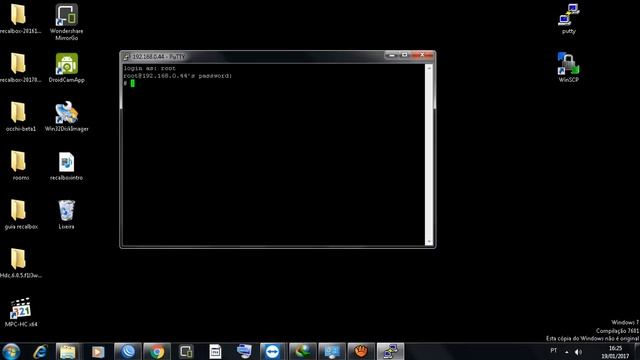Open the white document taskbar icon
The image size is (640, 360).
(215, 351)
